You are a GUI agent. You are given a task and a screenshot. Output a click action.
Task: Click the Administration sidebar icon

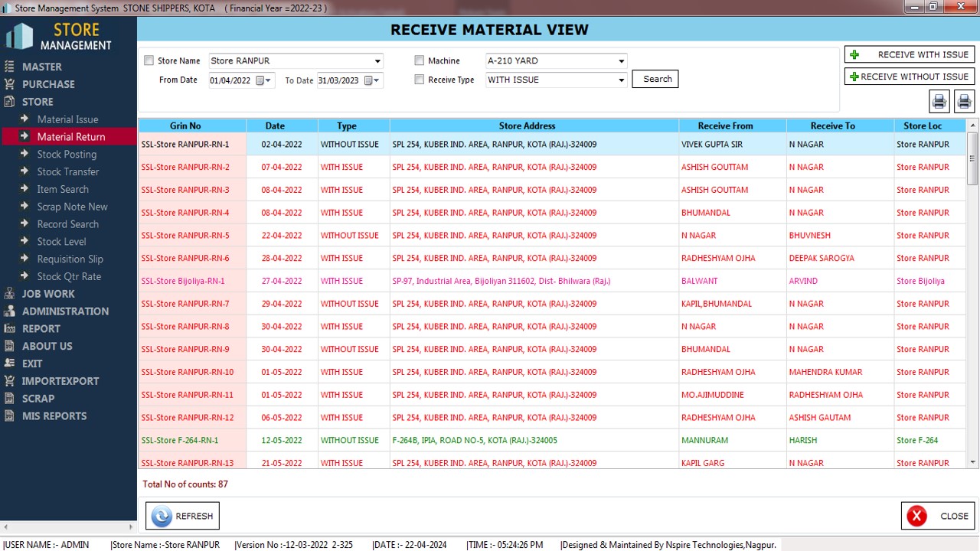pyautogui.click(x=9, y=311)
